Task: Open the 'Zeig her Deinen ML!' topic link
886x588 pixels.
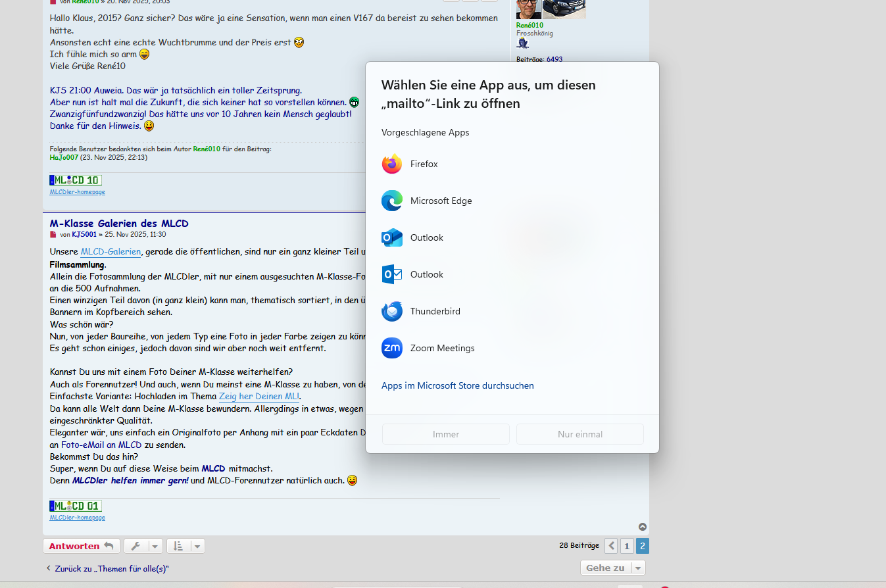Action: [259, 396]
